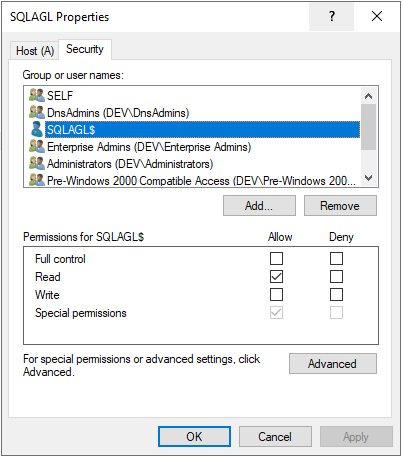Viewport: 403px width, 458px height.
Task: Click the user list scroll down arrow
Action: click(x=368, y=178)
